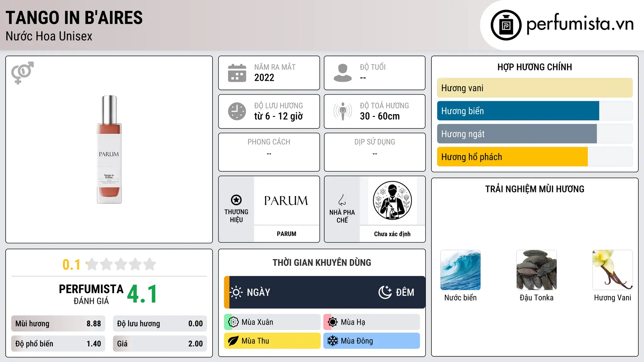
Task: Click the moon icon next to Đêm
Action: pyautogui.click(x=385, y=292)
